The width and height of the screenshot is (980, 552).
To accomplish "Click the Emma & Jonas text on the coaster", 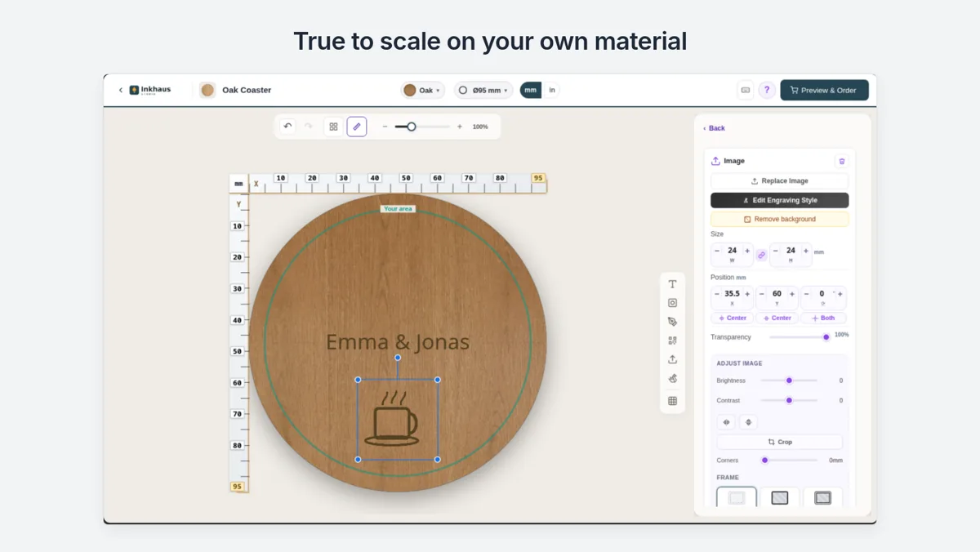I will (398, 342).
